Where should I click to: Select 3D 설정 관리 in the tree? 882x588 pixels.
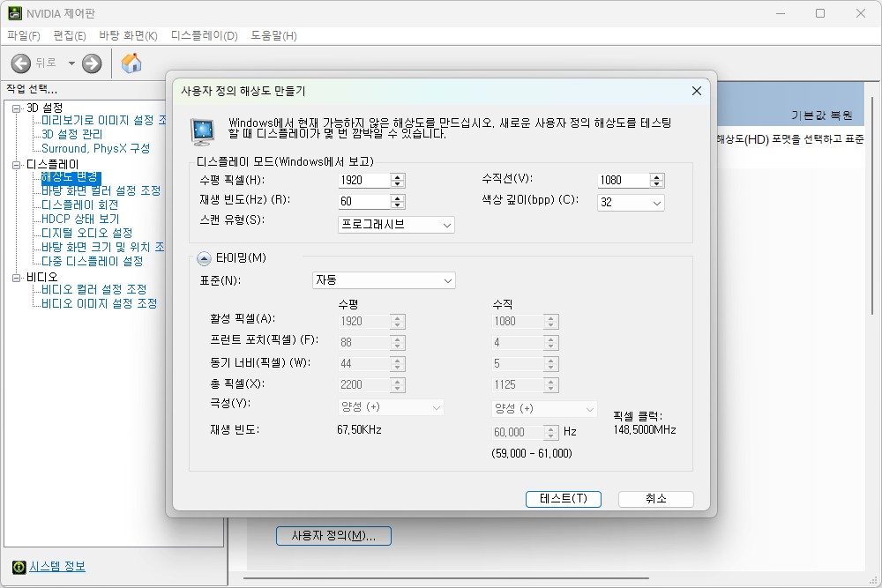coord(72,134)
